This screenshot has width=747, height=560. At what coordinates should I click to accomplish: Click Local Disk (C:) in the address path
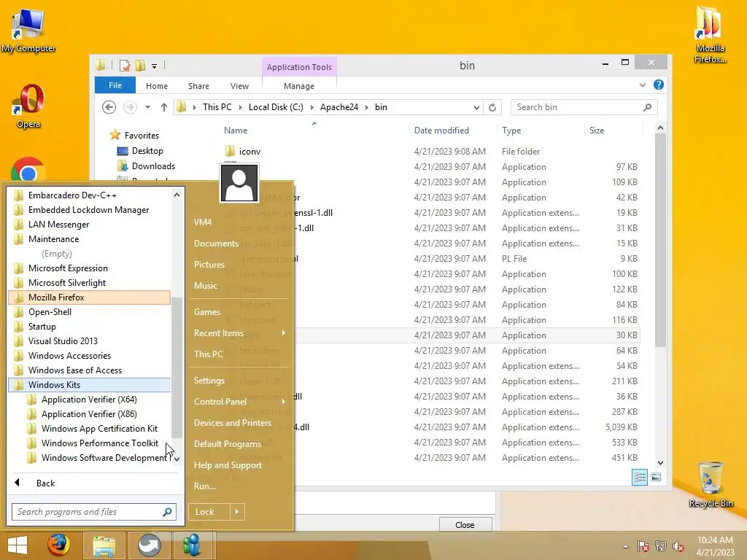click(276, 107)
